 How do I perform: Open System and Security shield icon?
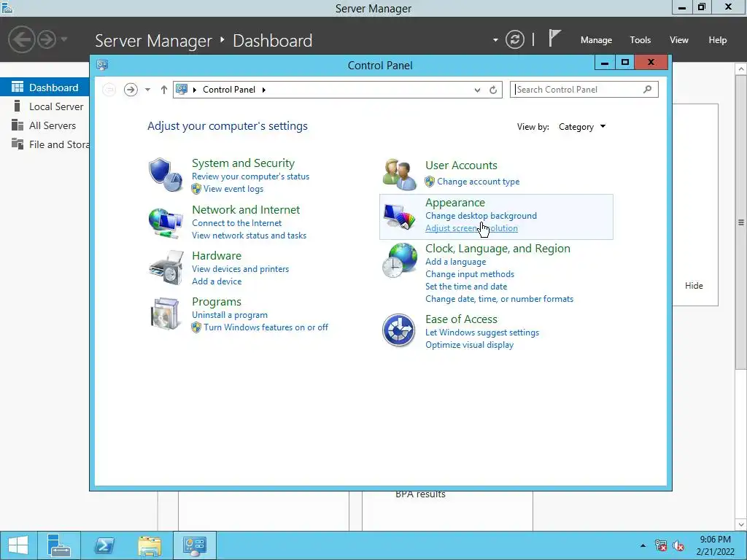pos(166,174)
